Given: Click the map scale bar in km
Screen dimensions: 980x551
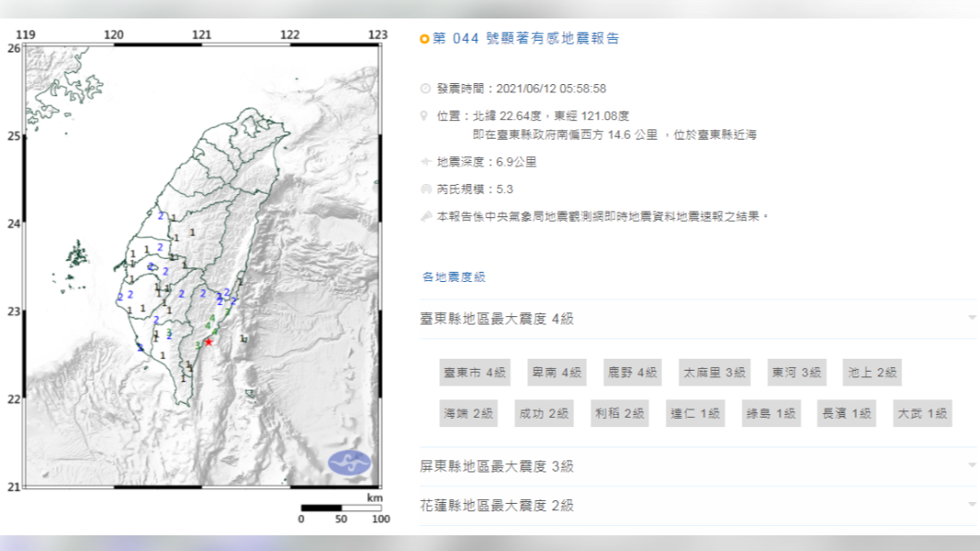Looking at the screenshot, I should (x=341, y=508).
